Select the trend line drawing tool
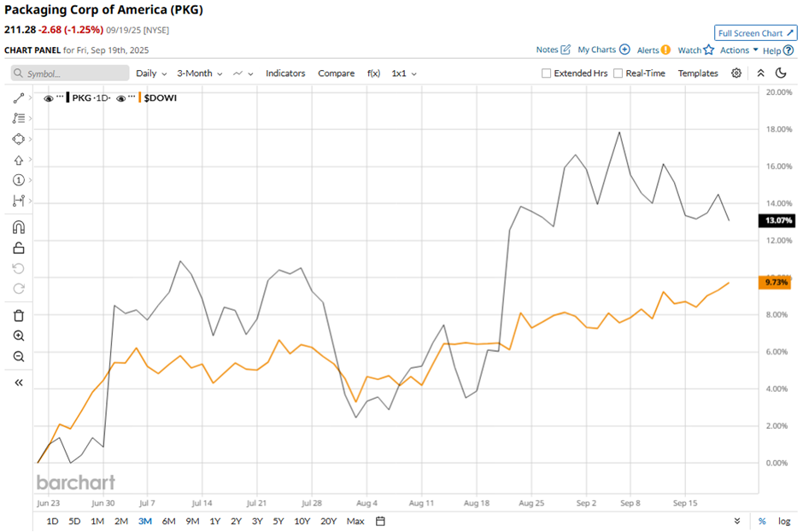 point(19,98)
